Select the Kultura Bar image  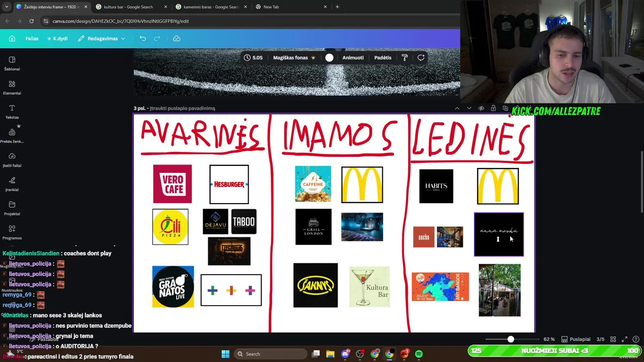pyautogui.click(x=369, y=287)
